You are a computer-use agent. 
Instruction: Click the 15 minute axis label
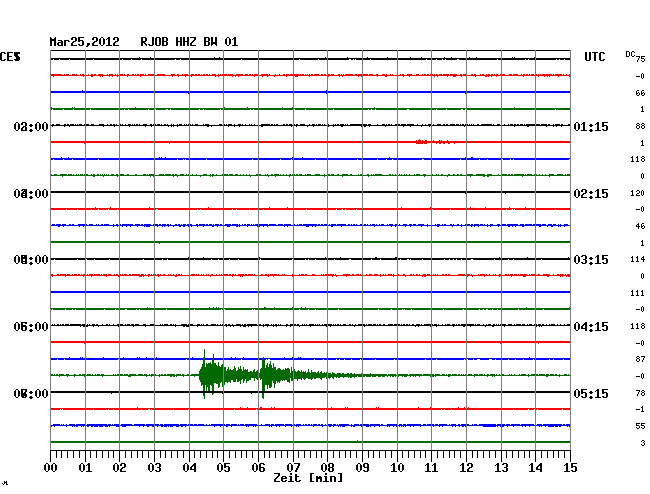click(x=570, y=468)
